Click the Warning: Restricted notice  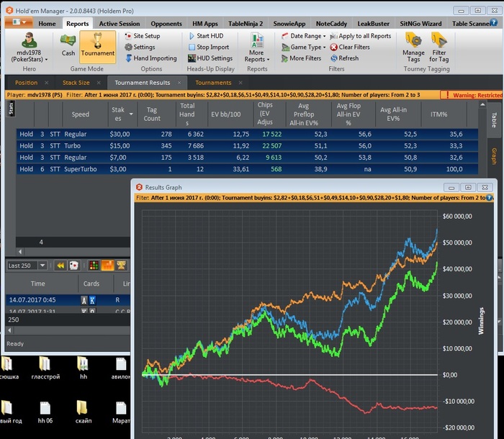coord(472,95)
